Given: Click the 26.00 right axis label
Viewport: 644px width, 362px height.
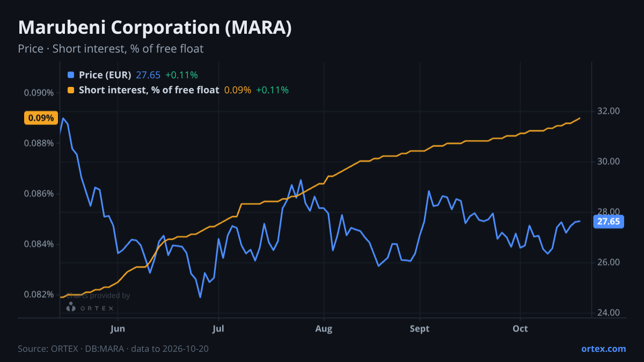Looking at the screenshot, I should tap(609, 262).
